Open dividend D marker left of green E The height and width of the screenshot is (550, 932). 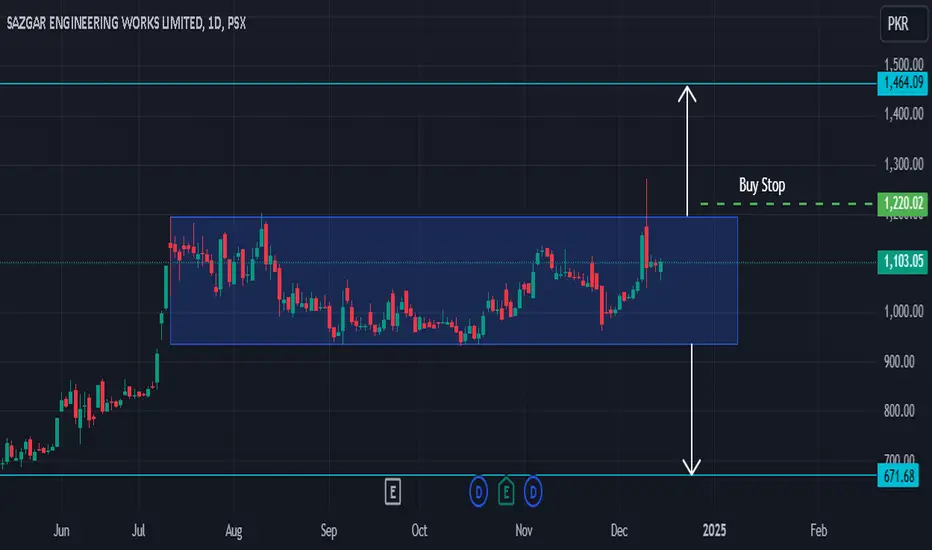click(x=478, y=492)
